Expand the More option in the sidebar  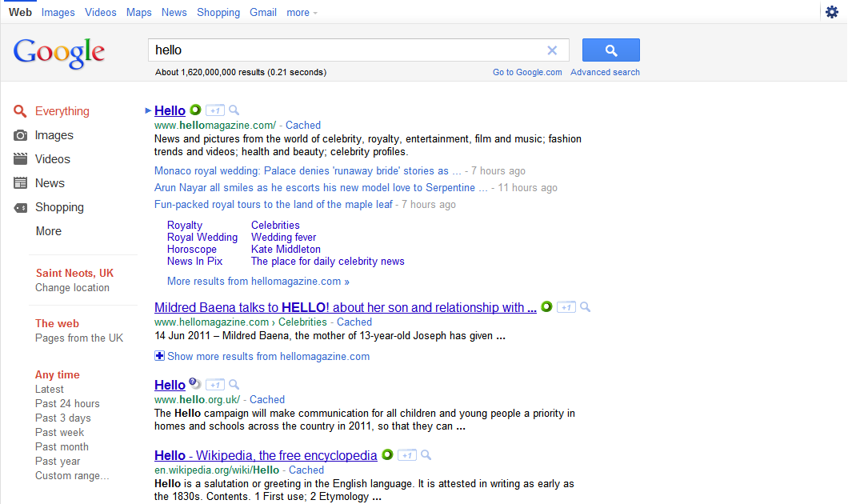pyautogui.click(x=49, y=231)
